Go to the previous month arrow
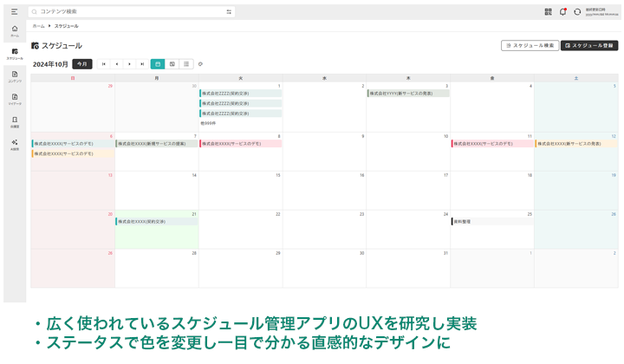This screenshot has height=364, width=624. tap(117, 64)
